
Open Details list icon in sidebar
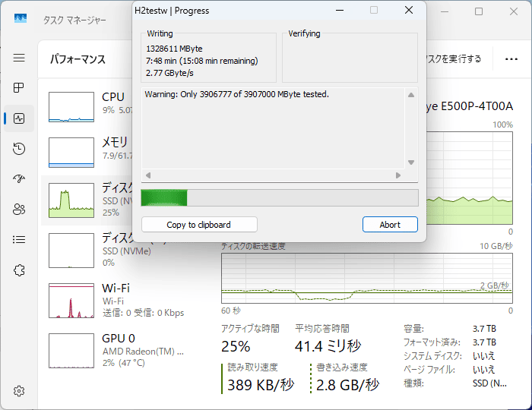[19, 240]
